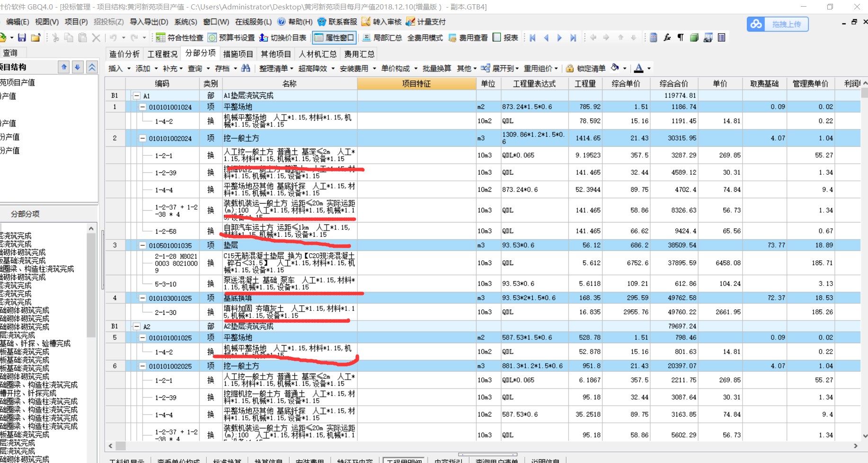
Task: Click the green 3D cube icon
Action: pyautogui.click(x=694, y=38)
